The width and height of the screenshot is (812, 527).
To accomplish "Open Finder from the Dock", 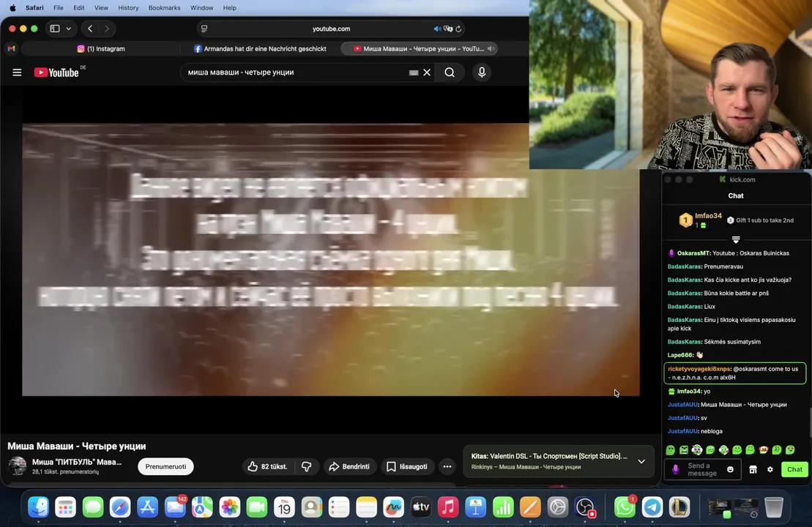I will click(38, 507).
